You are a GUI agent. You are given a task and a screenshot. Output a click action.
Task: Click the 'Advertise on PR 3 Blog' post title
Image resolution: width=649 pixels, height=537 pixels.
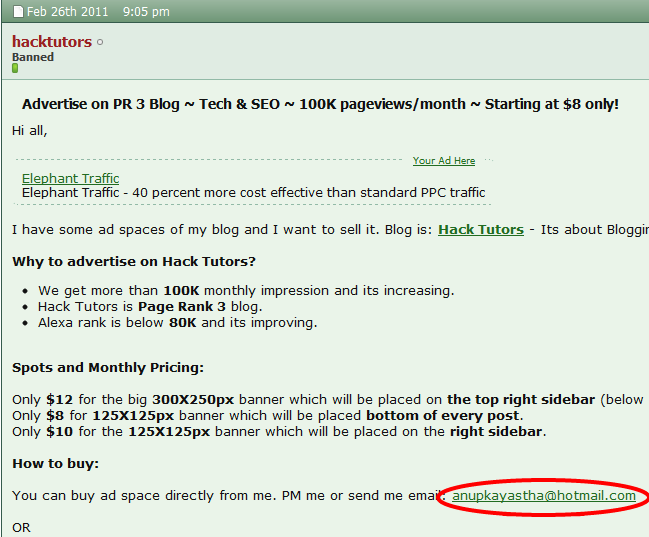(x=320, y=104)
